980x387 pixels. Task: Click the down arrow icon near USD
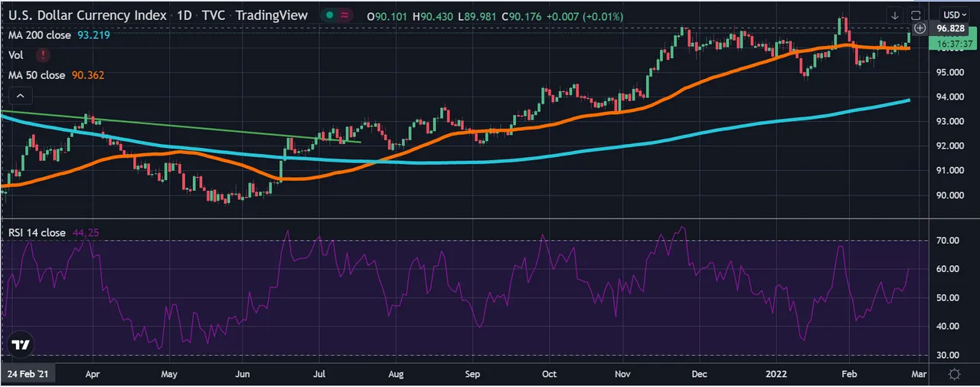tap(895, 15)
